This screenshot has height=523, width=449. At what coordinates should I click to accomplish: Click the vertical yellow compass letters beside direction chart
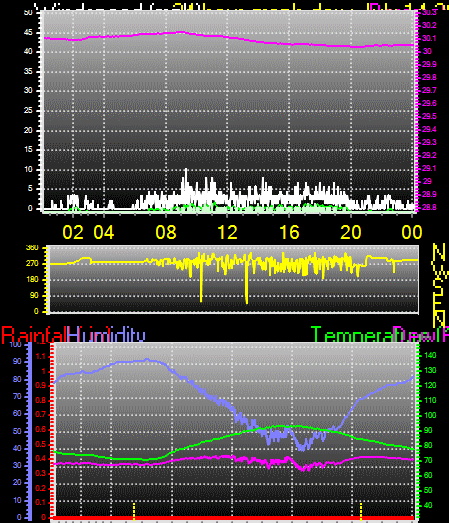439,286
